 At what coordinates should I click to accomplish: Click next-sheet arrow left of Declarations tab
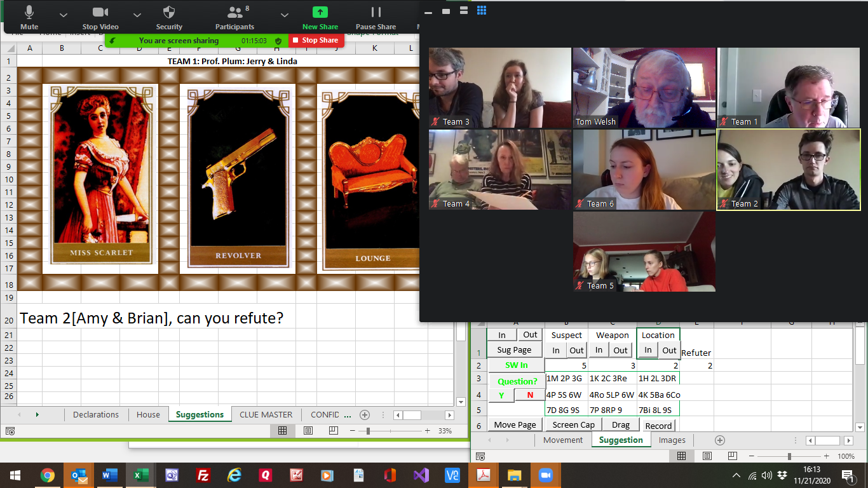(37, 415)
